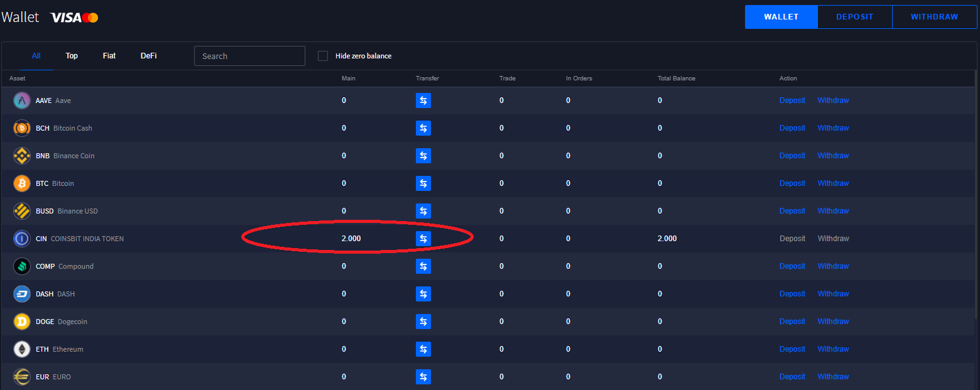Viewport: 980px width, 390px height.
Task: Click the Bitcoin orange logo
Action: tap(22, 183)
